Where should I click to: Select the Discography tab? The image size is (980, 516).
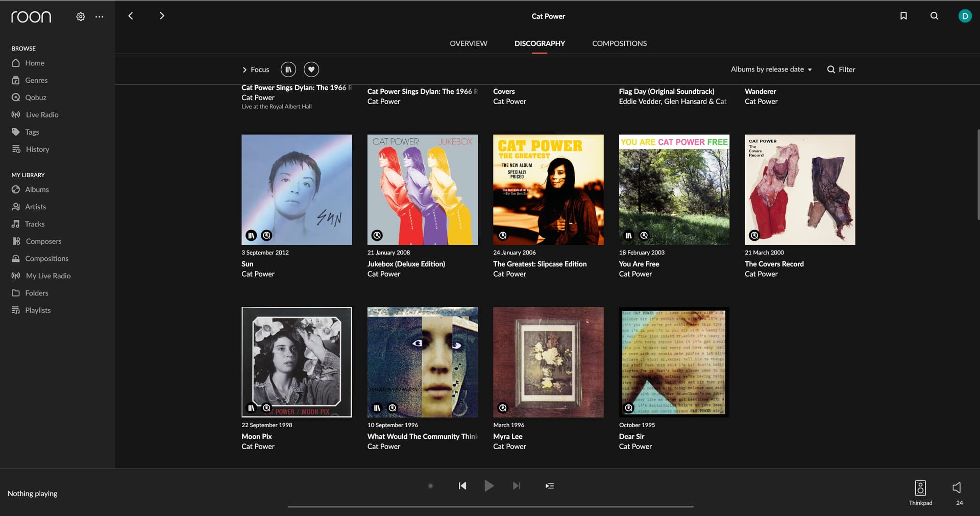(x=540, y=43)
